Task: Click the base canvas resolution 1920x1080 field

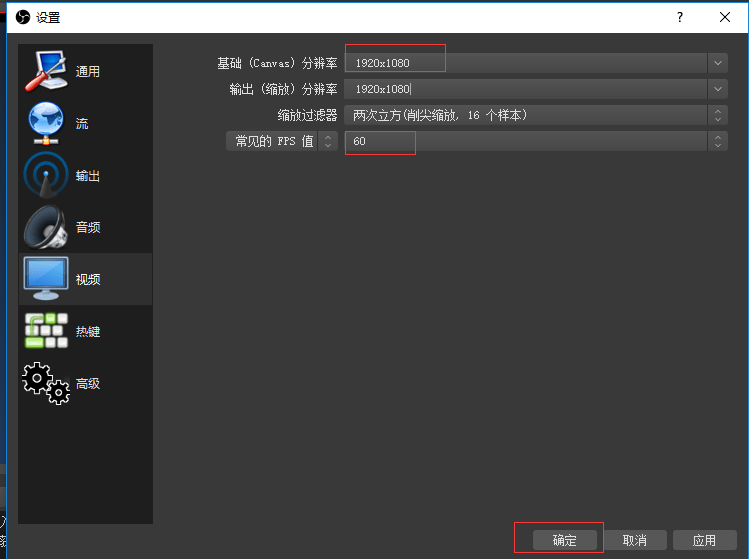Action: point(536,63)
